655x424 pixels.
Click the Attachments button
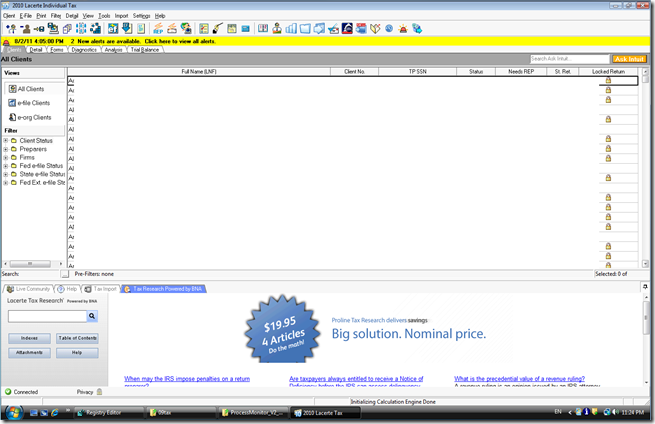click(29, 353)
